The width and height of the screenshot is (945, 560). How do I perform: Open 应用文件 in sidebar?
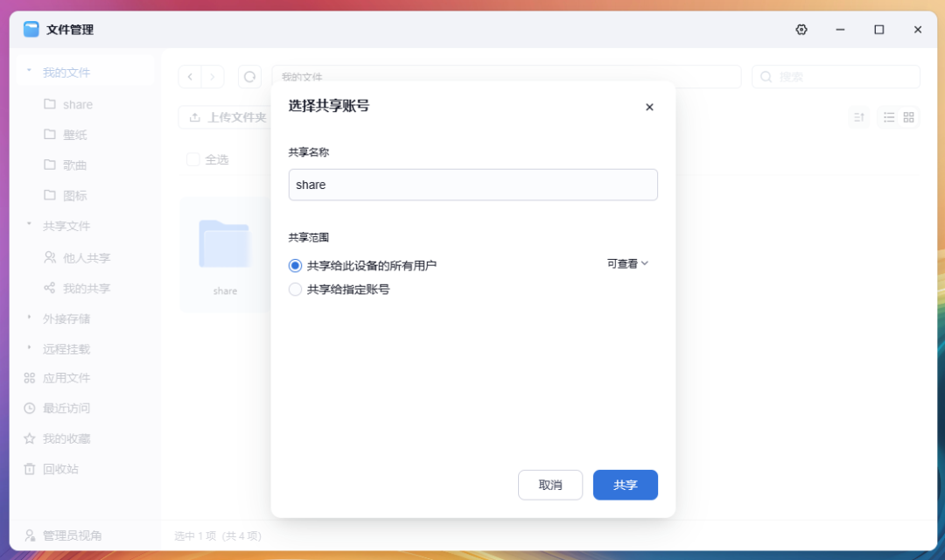pos(66,378)
